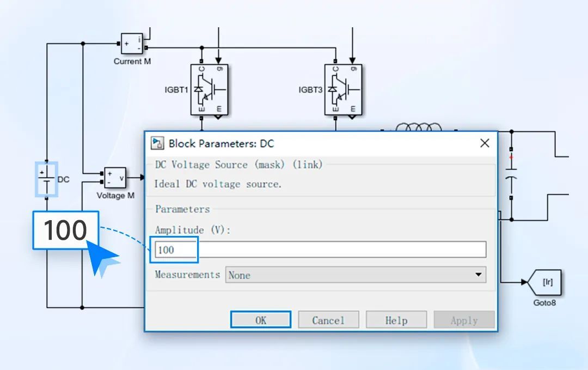Click 'DC Voltage Source (mask) (link)' heading
The height and width of the screenshot is (370, 588).
pyautogui.click(x=239, y=165)
